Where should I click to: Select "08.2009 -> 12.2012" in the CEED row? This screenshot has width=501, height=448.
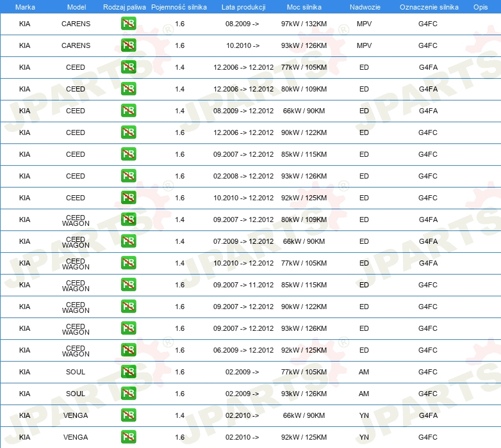[243, 111]
